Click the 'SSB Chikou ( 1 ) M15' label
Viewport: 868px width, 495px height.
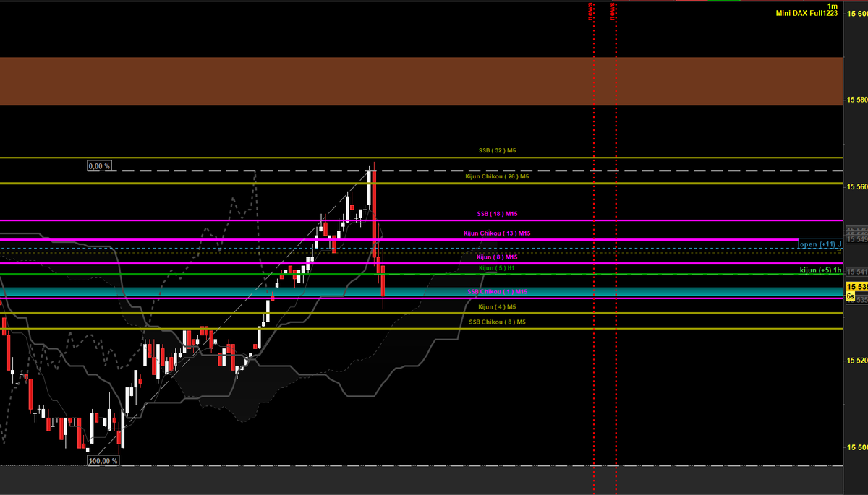pos(497,292)
